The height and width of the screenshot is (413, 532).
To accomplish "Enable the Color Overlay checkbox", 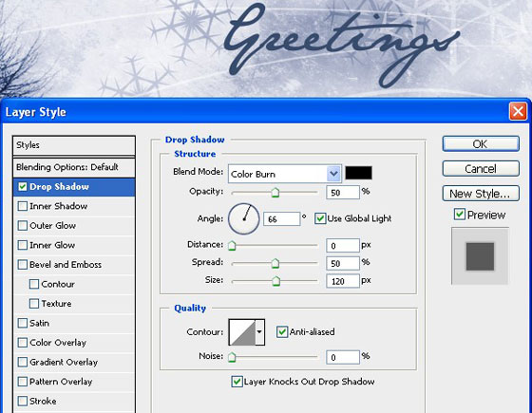I will point(23,343).
